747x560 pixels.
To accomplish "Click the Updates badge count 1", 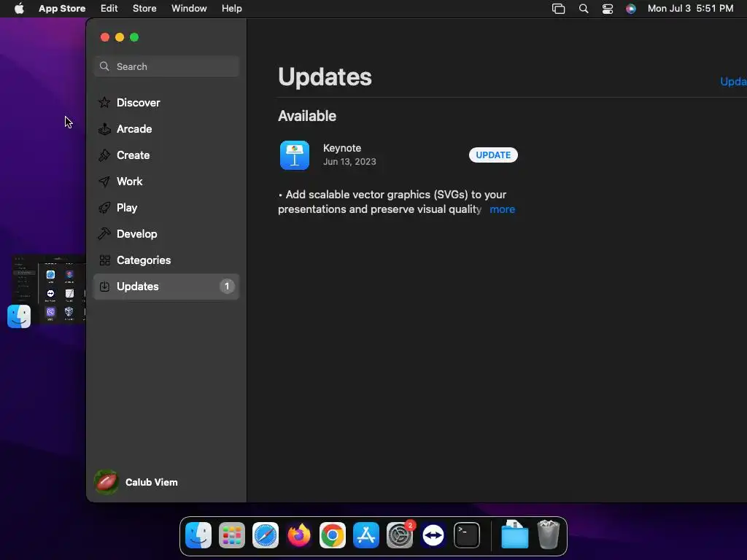I will click(x=227, y=286).
